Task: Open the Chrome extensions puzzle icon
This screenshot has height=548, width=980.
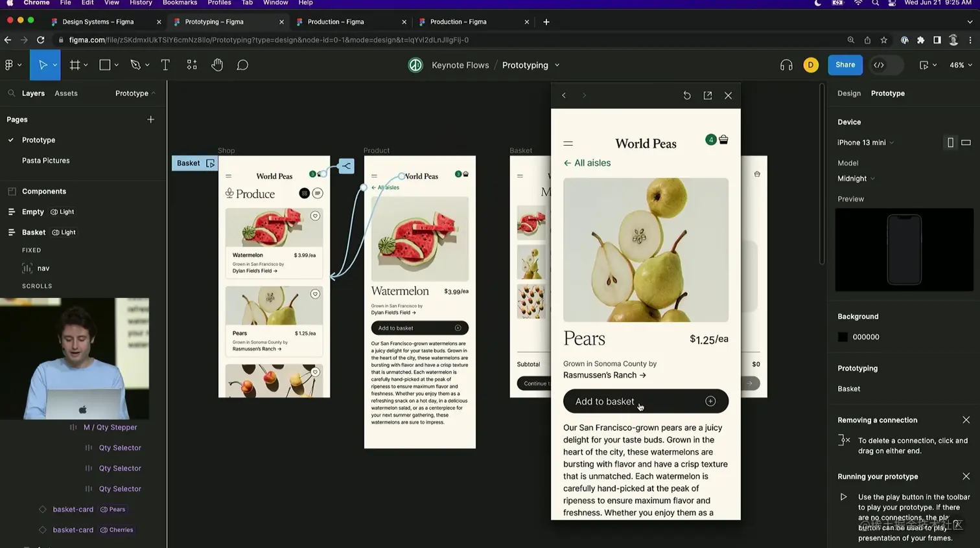Action: [920, 40]
